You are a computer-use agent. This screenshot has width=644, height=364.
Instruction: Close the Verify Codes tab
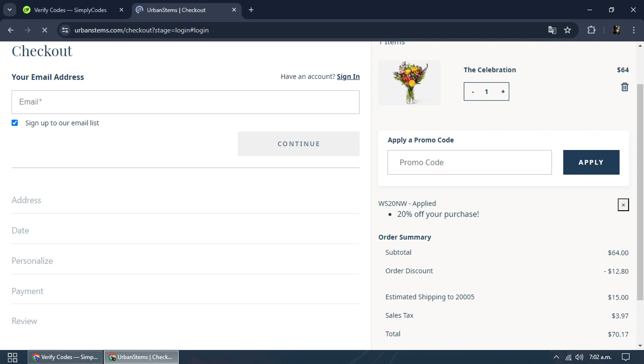121,10
